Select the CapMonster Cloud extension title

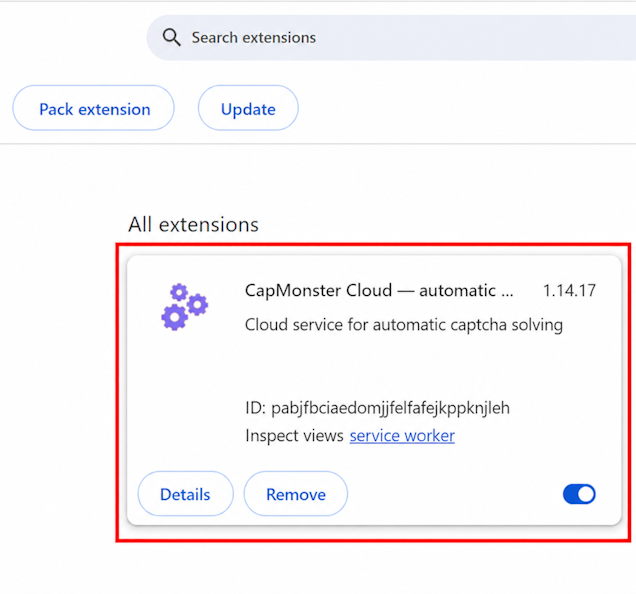379,291
